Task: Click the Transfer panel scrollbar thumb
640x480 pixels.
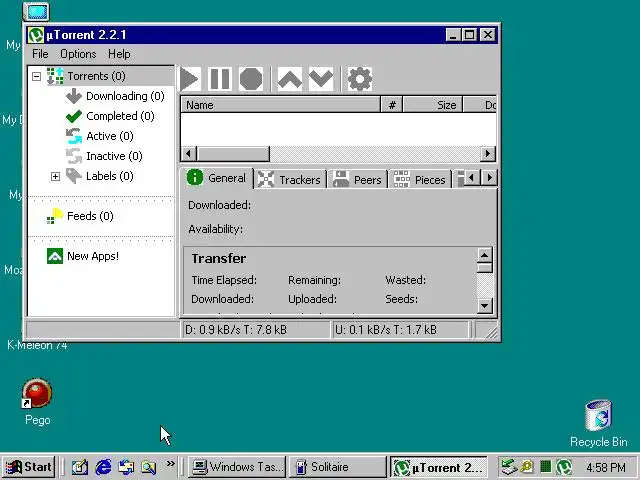Action: 484,268
